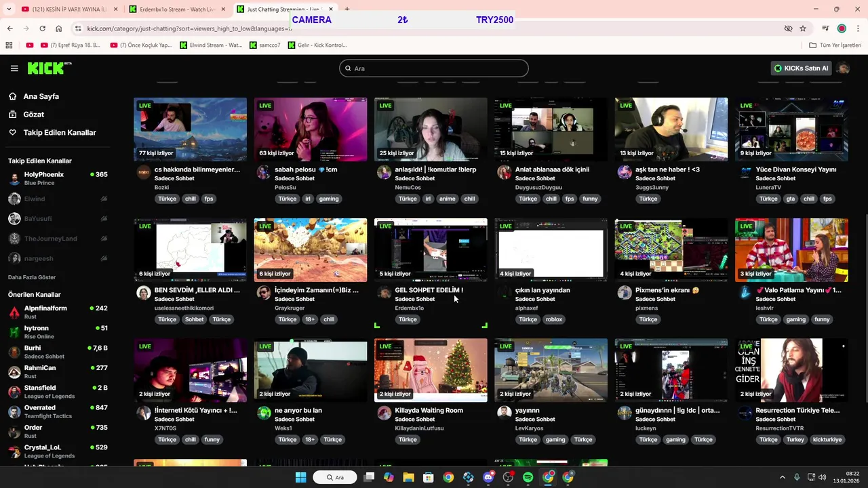Open a new browser tab
The height and width of the screenshot is (488, 868).
coord(347,9)
